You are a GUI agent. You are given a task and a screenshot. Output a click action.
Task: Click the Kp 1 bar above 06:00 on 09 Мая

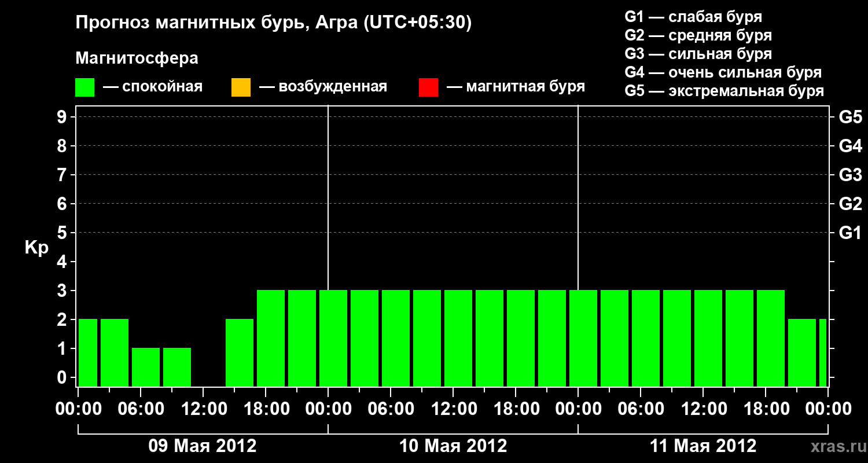click(146, 367)
